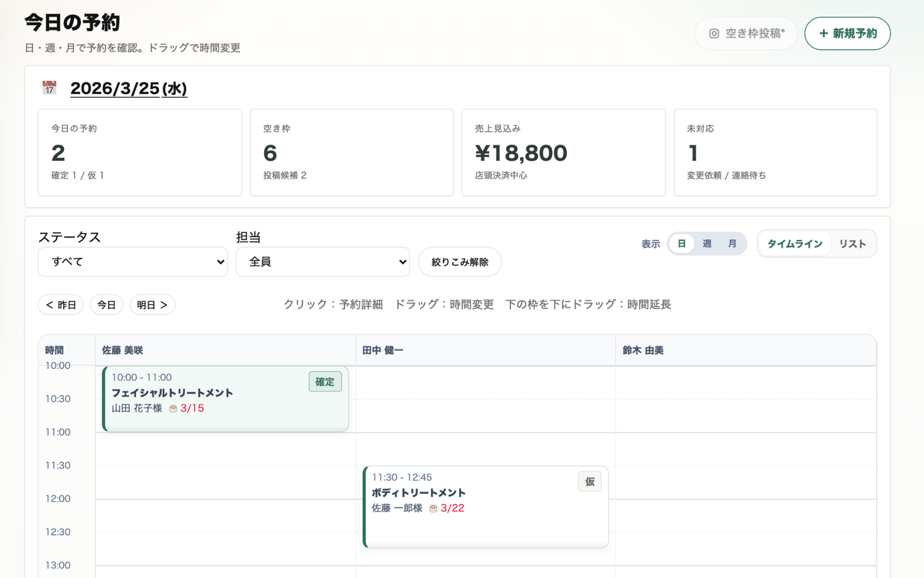Viewport: 924px width, 578px height.
Task: Select the リスト view tab
Action: (853, 244)
